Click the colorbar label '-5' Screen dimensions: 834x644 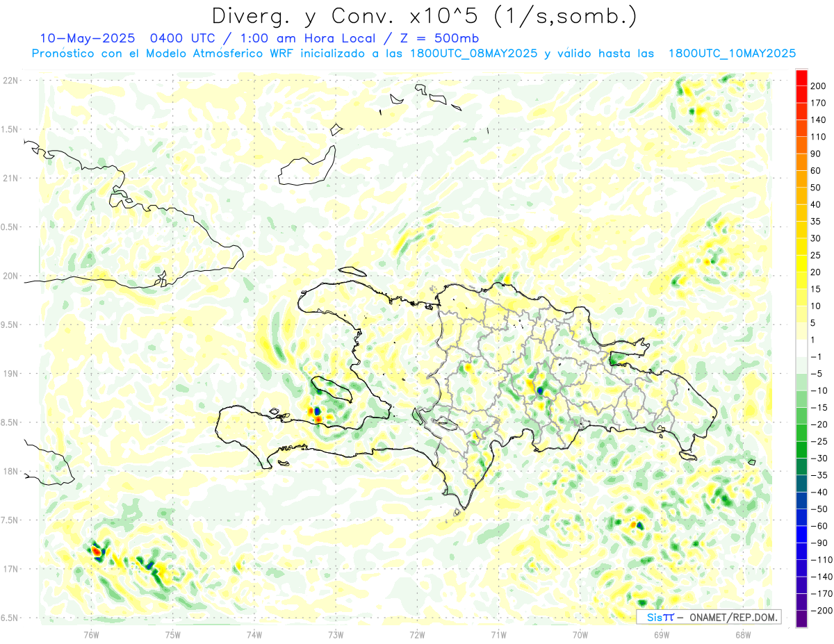(816, 374)
